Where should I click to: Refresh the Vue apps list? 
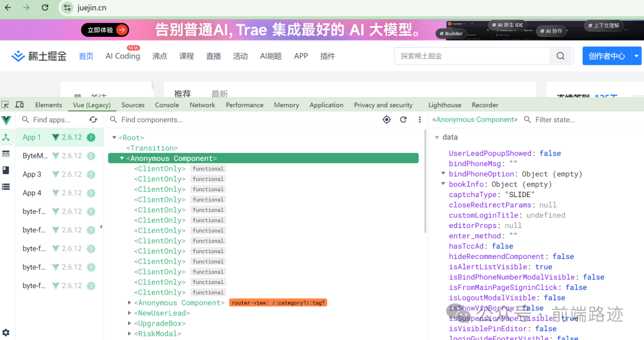pyautogui.click(x=93, y=120)
